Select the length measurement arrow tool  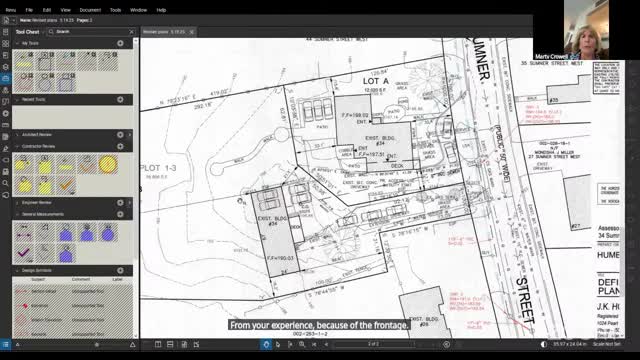click(24, 232)
